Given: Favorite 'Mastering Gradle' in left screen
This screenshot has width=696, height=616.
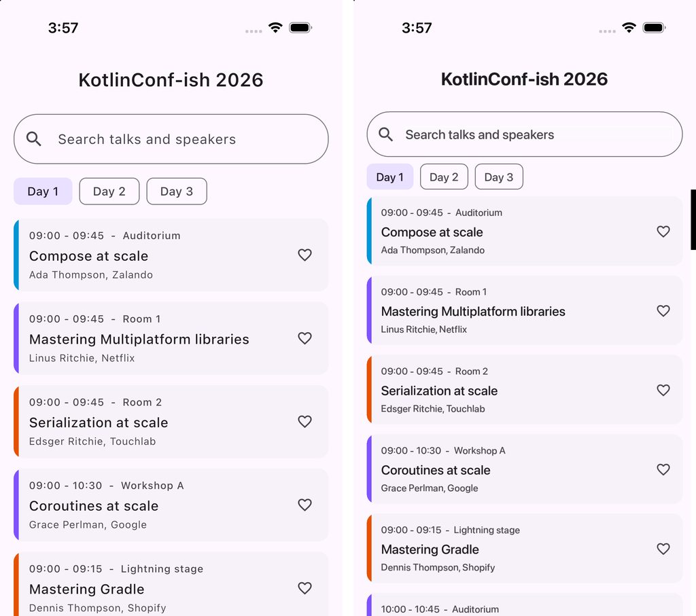Looking at the screenshot, I should coord(304,589).
